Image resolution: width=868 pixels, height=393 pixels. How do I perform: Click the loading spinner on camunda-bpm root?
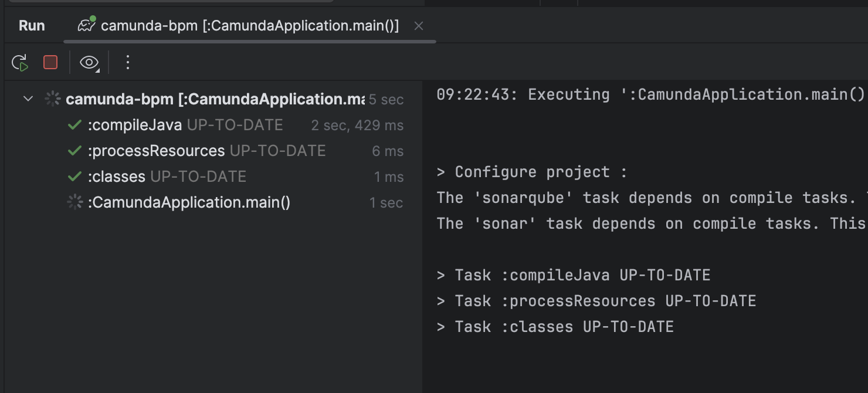click(53, 99)
